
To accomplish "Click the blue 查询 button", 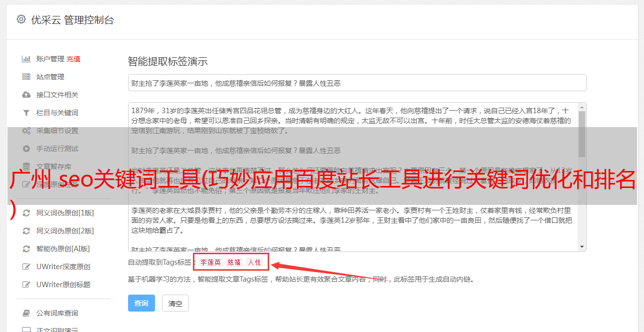I will pos(142,303).
